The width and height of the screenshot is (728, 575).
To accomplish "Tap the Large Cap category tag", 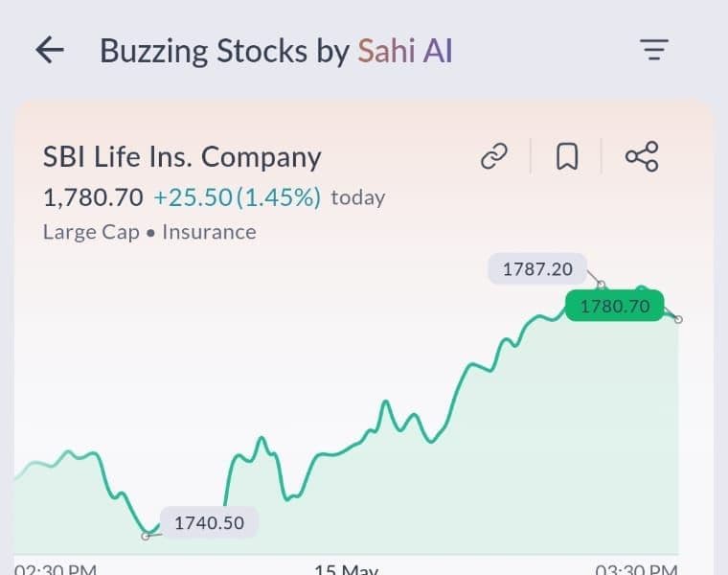I will pos(88,232).
